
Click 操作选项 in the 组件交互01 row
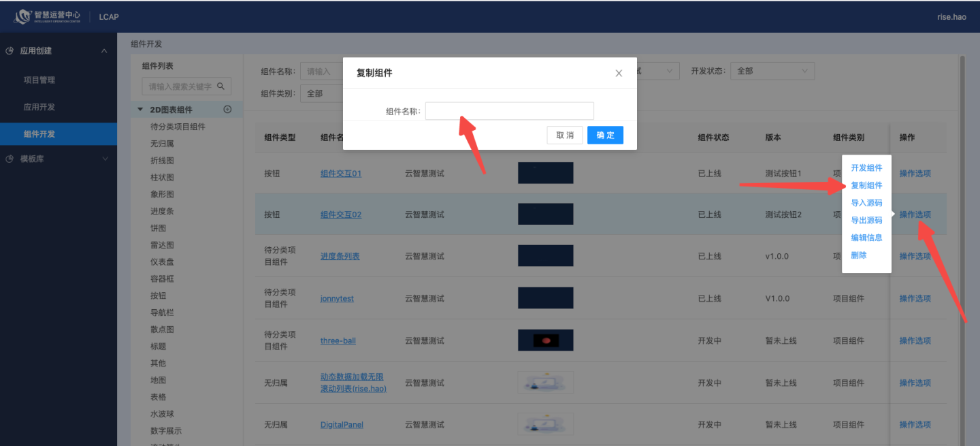click(x=915, y=174)
